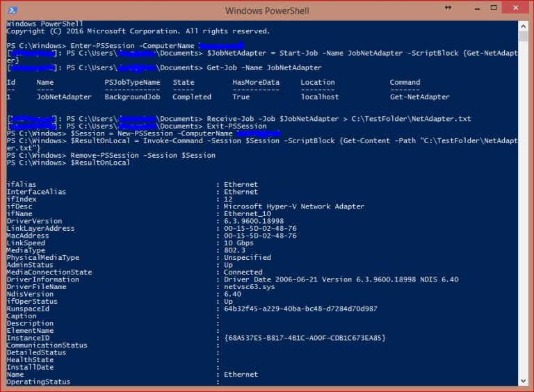Click the 'InterfaceAlias' property name
Image resolution: width=534 pixels, height=392 pixels.
tap(36, 192)
